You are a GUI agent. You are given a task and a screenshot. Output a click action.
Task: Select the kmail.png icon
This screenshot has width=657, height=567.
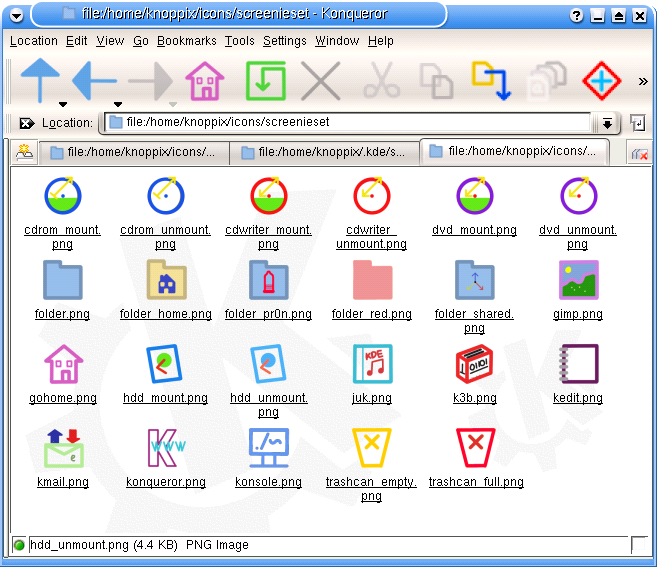point(64,448)
